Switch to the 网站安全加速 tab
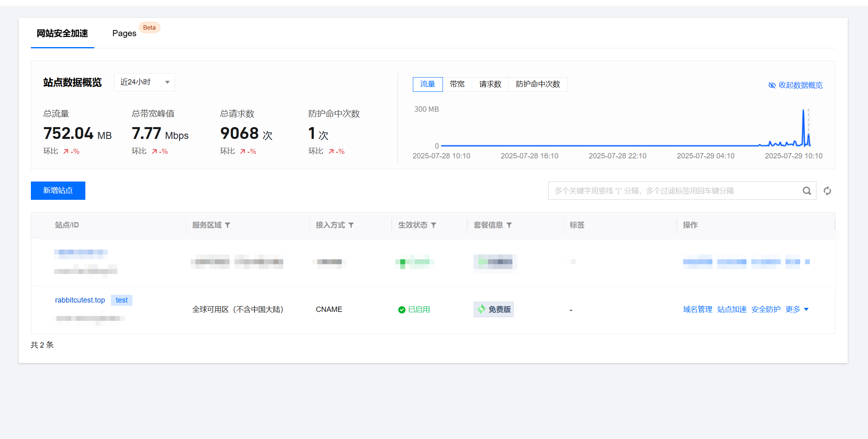Screen dimensions: 868x439 [x=62, y=33]
